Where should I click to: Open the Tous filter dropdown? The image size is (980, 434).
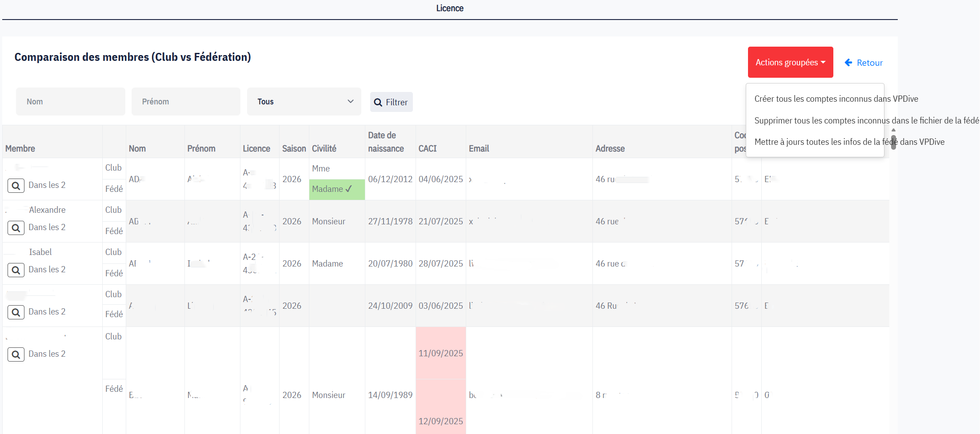tap(304, 102)
